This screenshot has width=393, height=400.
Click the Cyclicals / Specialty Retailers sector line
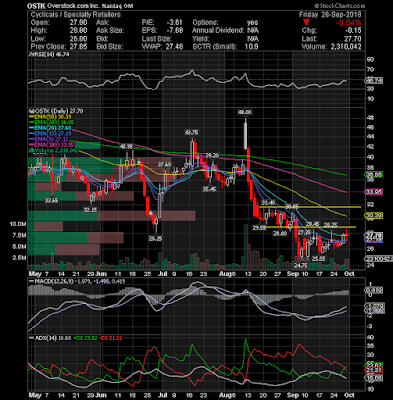tap(75, 15)
